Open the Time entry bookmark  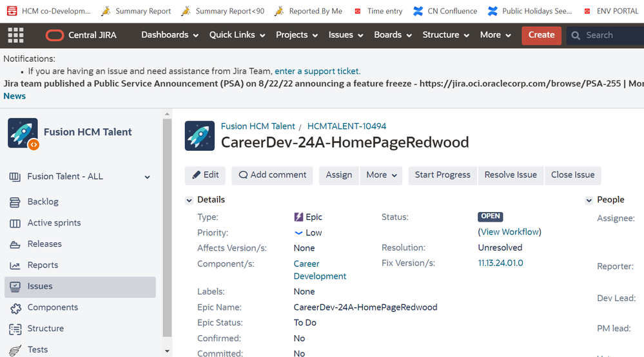(x=378, y=11)
